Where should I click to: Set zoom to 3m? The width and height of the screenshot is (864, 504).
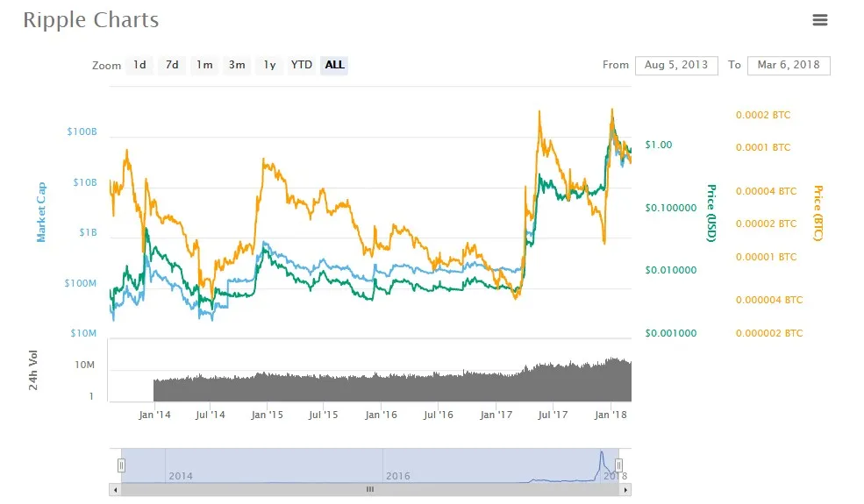(x=237, y=65)
